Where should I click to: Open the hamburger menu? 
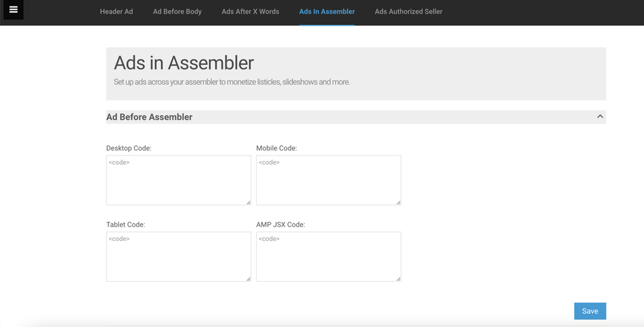point(13,10)
